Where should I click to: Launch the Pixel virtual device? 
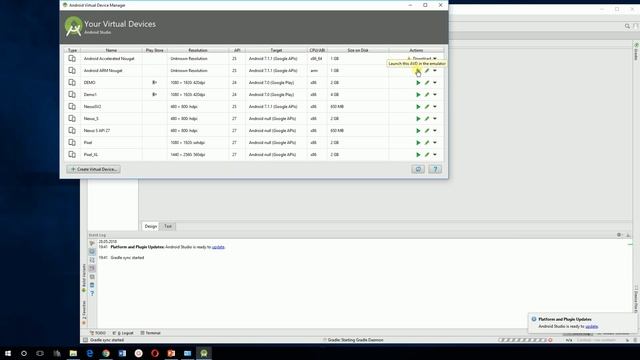(418, 143)
